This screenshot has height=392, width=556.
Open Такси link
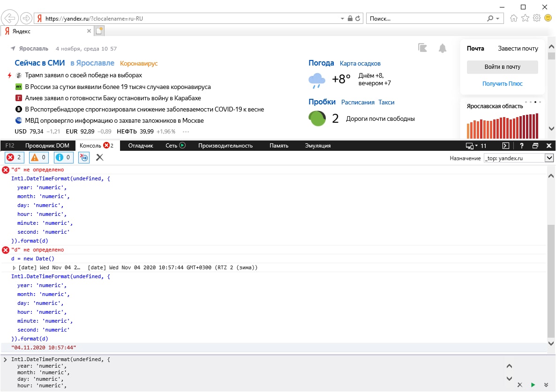(386, 103)
